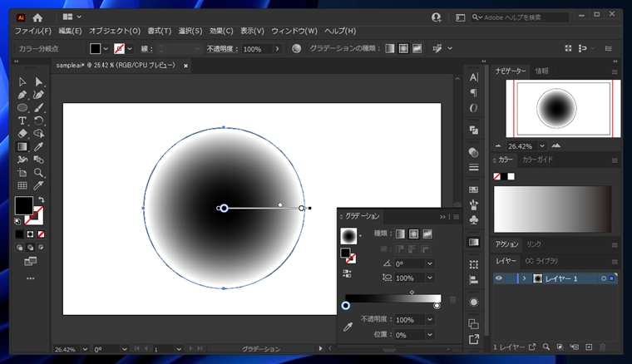Viewport: 632px width, 364px height.
Task: Select the Direct Selection tool
Action: click(39, 82)
